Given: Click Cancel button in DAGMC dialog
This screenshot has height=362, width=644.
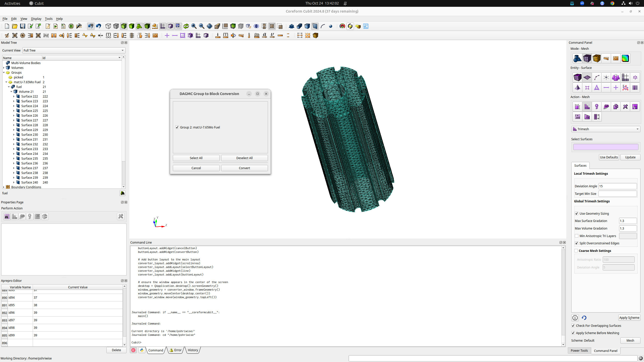Looking at the screenshot, I should tap(196, 168).
